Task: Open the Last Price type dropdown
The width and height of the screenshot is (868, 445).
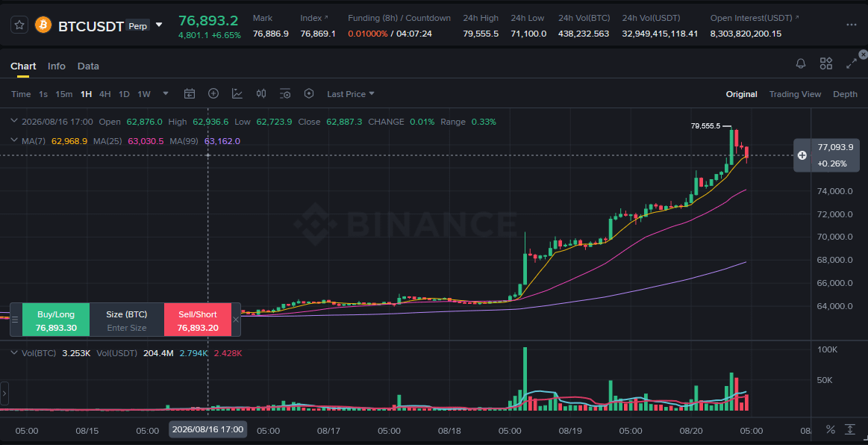Action: [351, 94]
